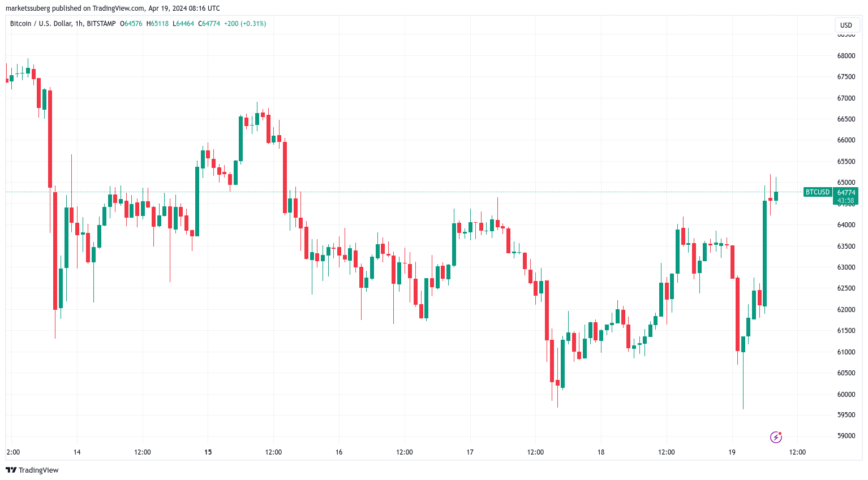Click the low value L64464
The height and width of the screenshot is (480, 868).
click(x=183, y=24)
